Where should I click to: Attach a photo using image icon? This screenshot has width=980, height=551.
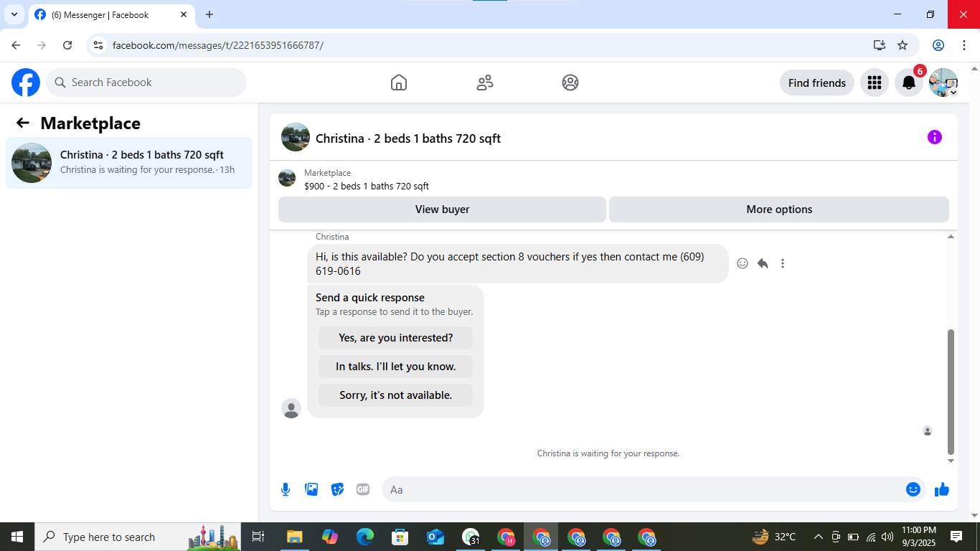311,489
